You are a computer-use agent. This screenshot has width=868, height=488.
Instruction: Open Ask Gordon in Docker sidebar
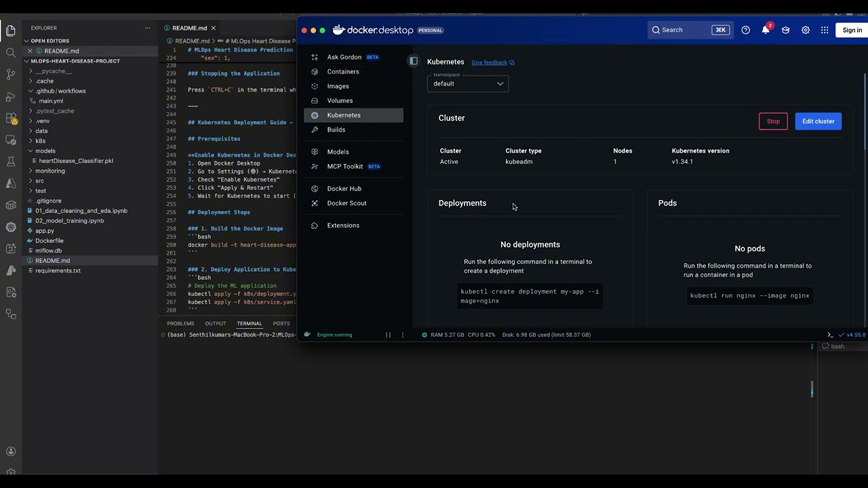tap(353, 57)
